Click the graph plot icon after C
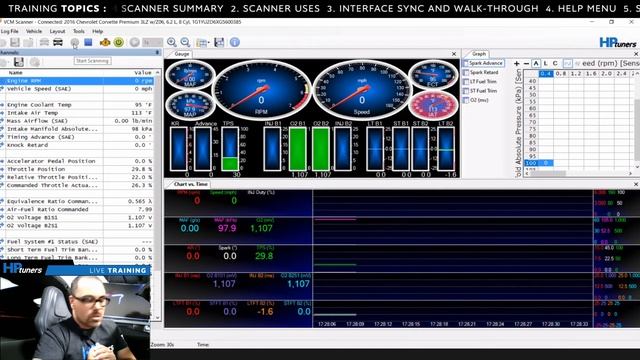 click(567, 63)
